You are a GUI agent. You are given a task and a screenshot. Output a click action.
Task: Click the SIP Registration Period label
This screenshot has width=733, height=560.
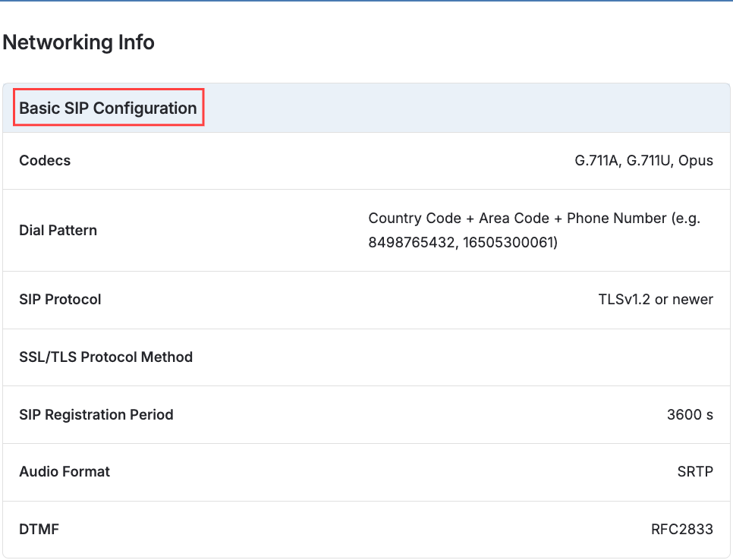(x=96, y=414)
